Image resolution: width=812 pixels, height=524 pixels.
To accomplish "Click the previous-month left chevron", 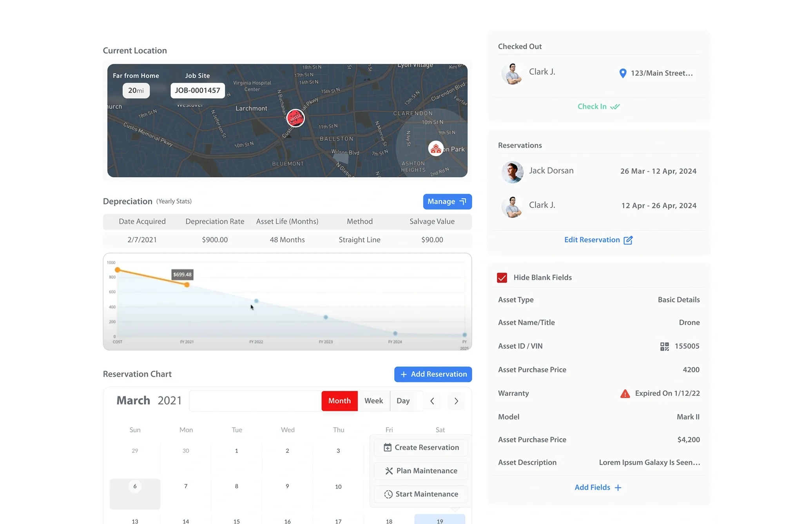I will point(432,401).
